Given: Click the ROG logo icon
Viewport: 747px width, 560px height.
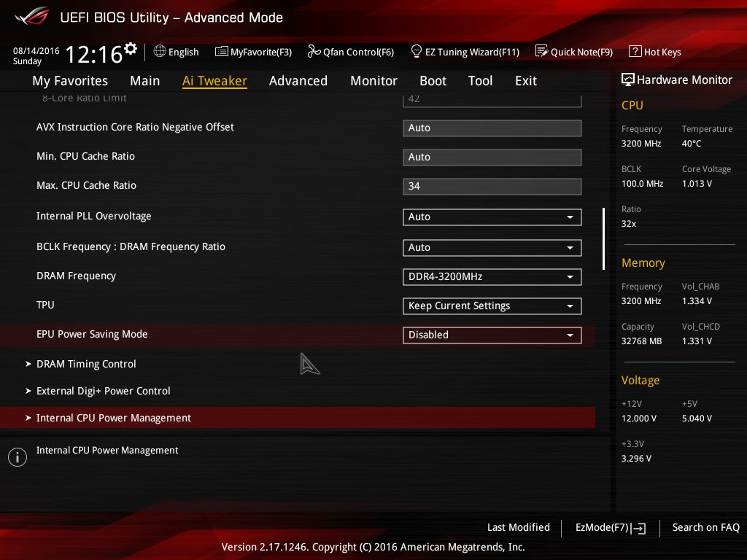Looking at the screenshot, I should [x=31, y=17].
